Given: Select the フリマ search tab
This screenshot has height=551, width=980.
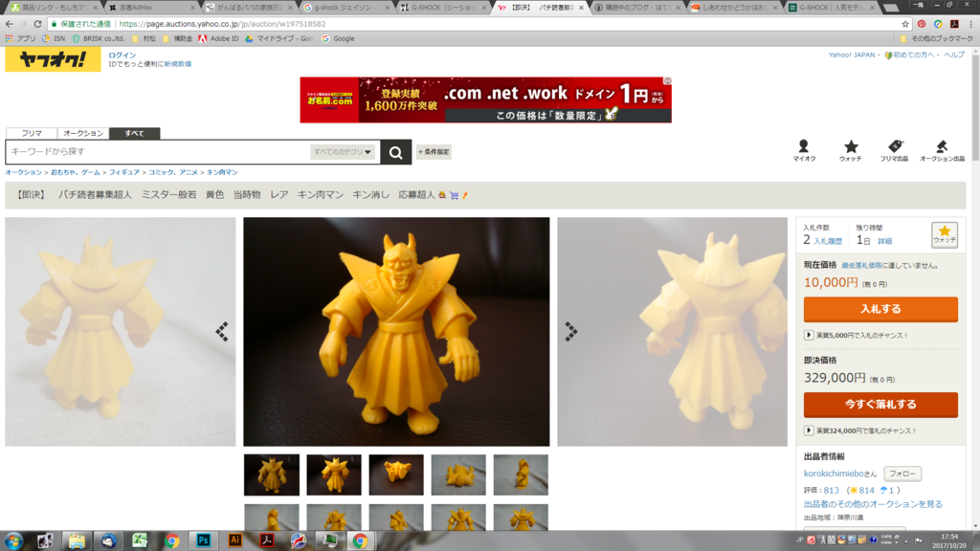Looking at the screenshot, I should click(32, 133).
